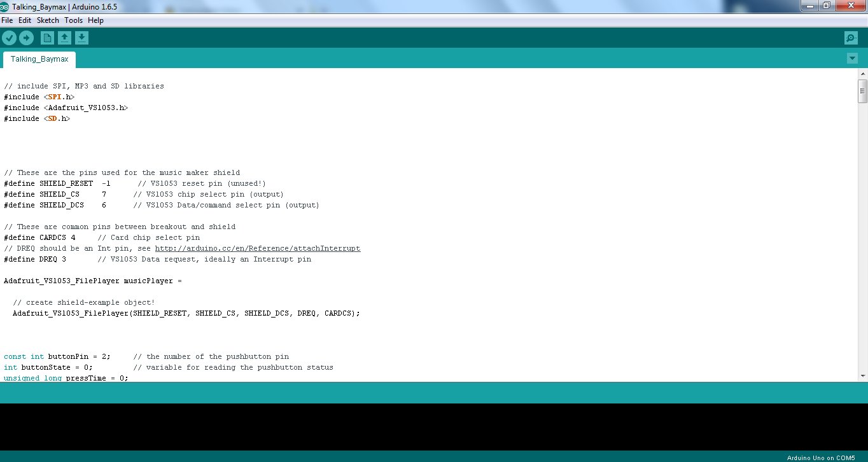This screenshot has height=462, width=868.
Task: Place cursor on "#include <Adafruit_VS1053.h>" line
Action: pyautogui.click(x=66, y=108)
